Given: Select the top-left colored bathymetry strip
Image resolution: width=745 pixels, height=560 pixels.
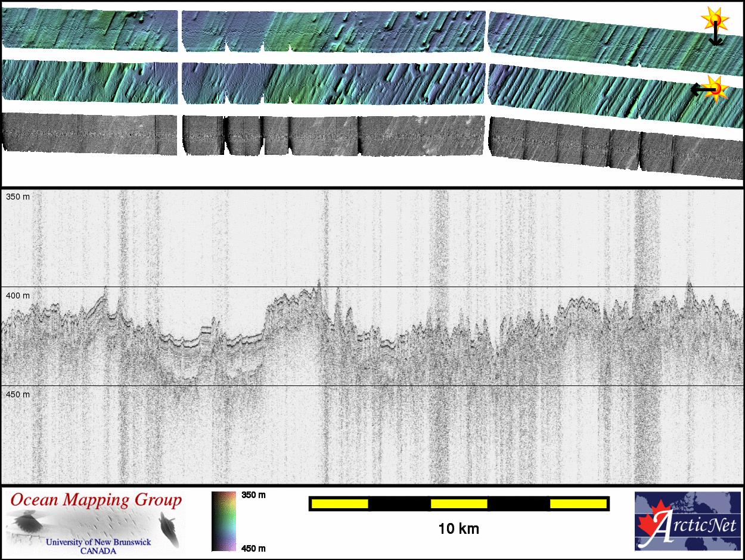Looking at the screenshot, I should [x=89, y=30].
